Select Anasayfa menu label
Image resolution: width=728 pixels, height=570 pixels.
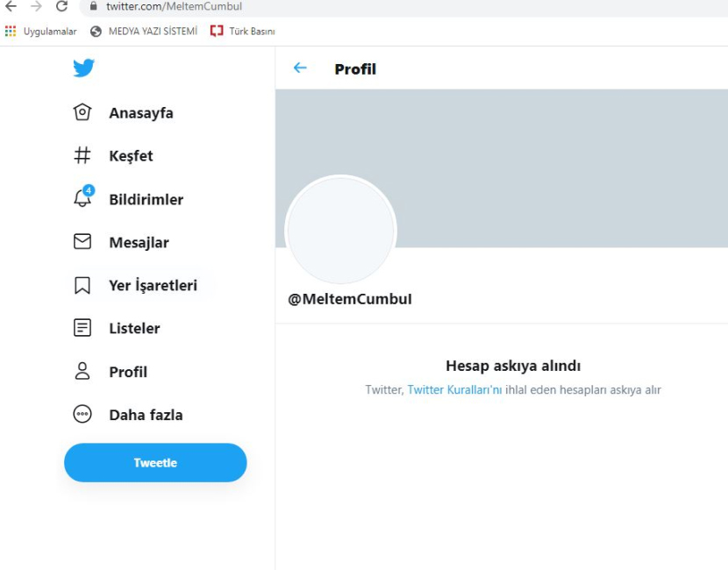click(x=141, y=113)
